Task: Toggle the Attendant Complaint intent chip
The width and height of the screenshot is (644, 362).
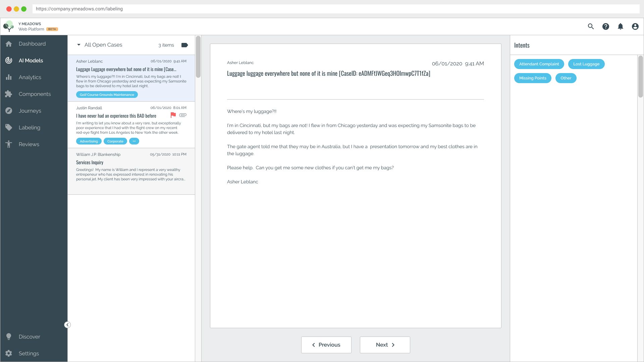Action: click(539, 64)
